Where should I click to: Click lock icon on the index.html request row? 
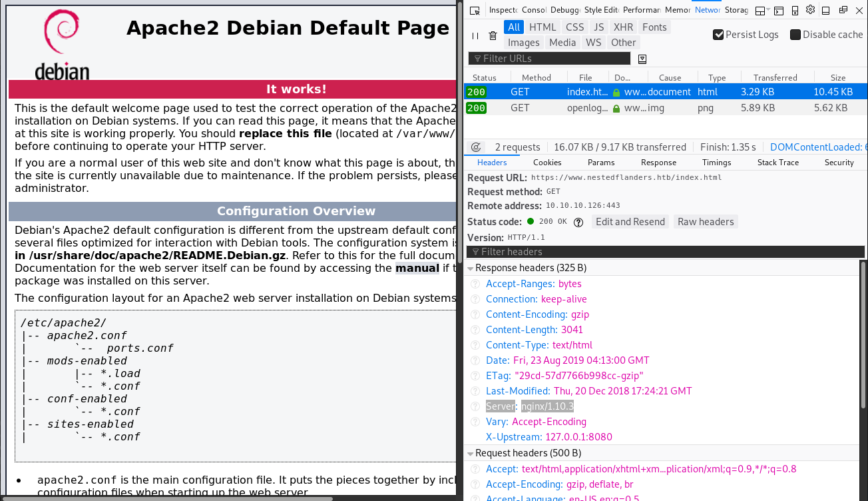[616, 93]
